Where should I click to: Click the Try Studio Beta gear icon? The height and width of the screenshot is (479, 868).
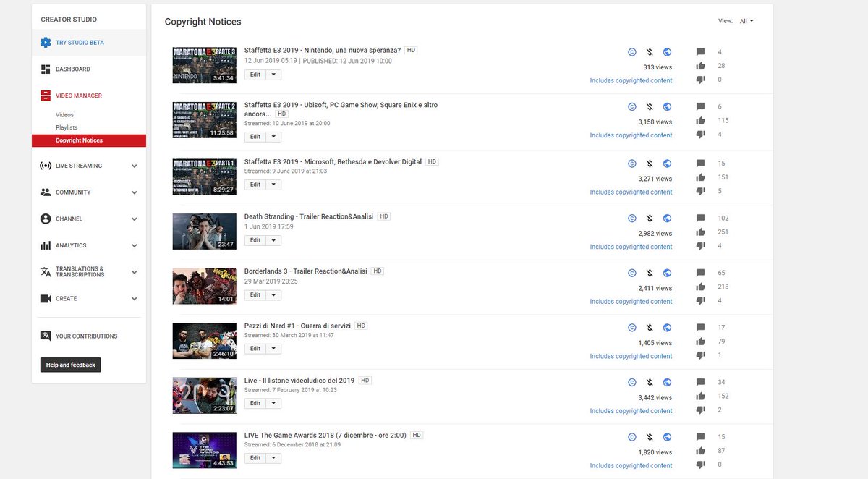coord(46,43)
